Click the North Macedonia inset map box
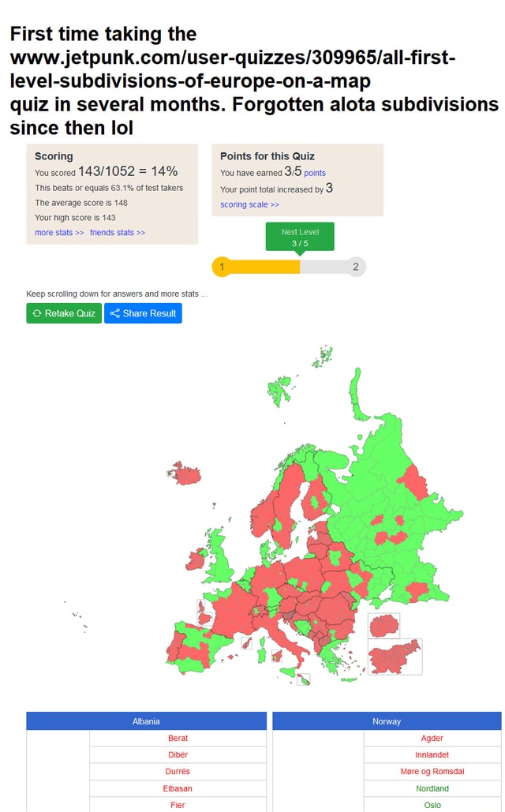The width and height of the screenshot is (505, 812). [x=384, y=623]
